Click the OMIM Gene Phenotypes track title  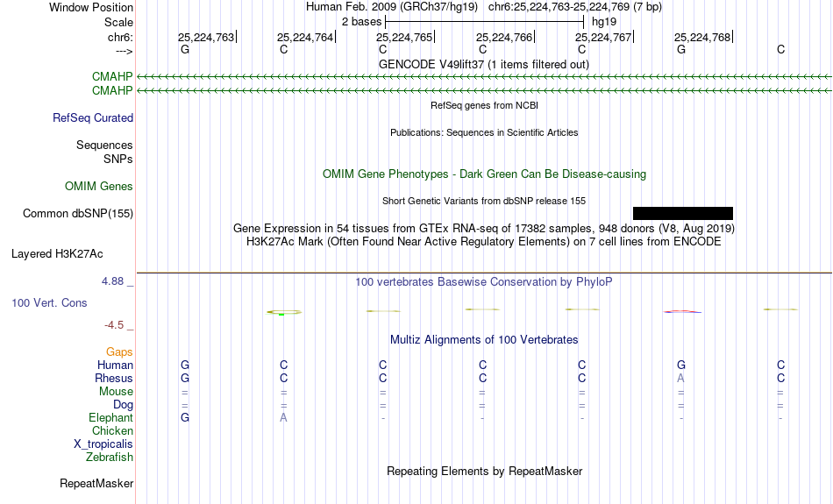pos(484,174)
